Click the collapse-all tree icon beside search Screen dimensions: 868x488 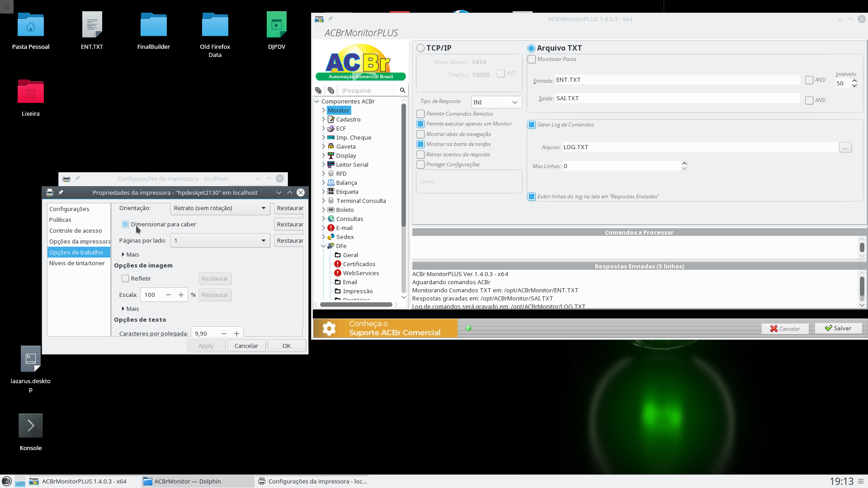click(x=331, y=90)
